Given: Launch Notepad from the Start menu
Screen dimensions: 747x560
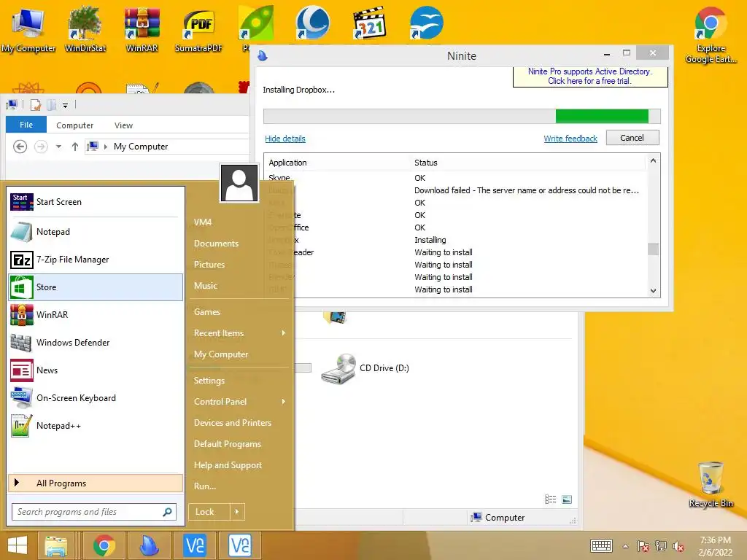Looking at the screenshot, I should pyautogui.click(x=96, y=232).
